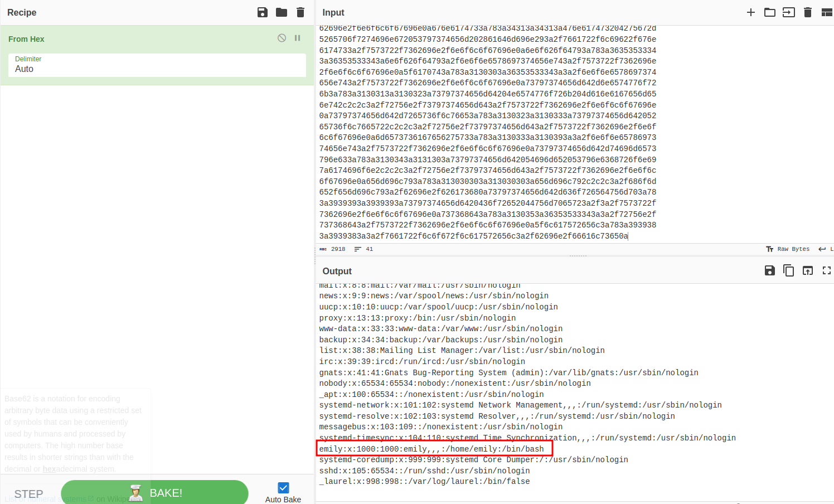Image resolution: width=834 pixels, height=504 pixels.
Task: Click the From Hex operation title
Action: click(x=26, y=39)
